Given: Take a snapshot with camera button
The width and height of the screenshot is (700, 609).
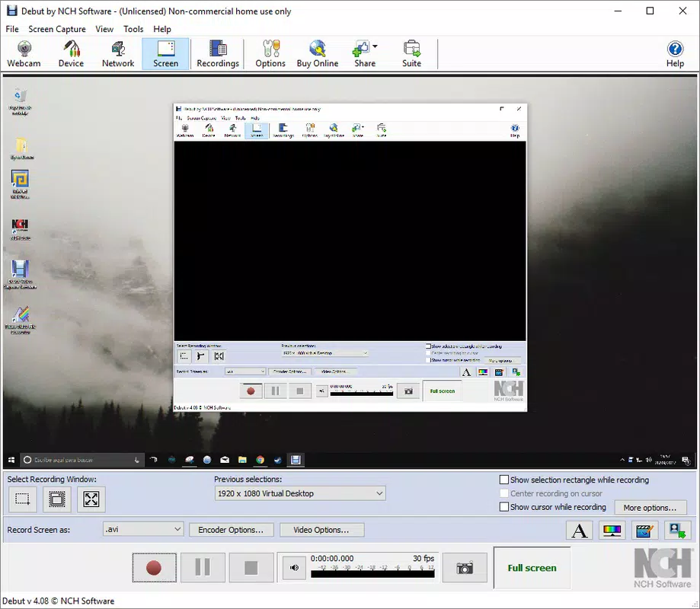Looking at the screenshot, I should (465, 568).
